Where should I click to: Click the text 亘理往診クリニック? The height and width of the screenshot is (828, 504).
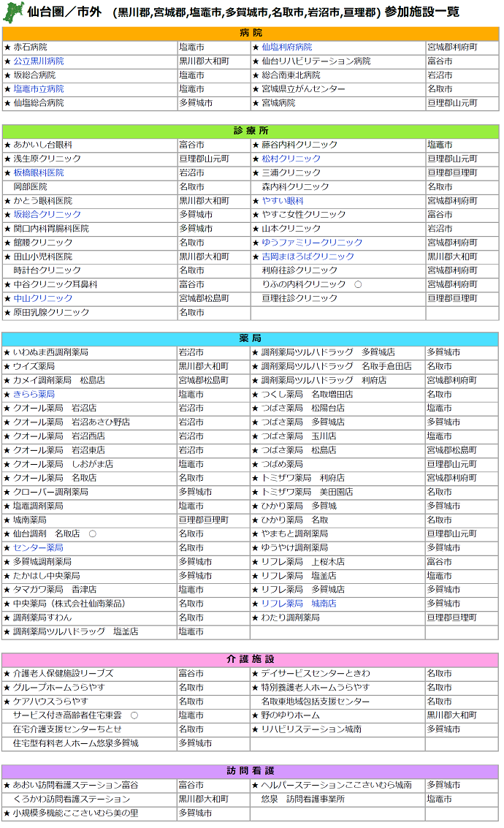[299, 298]
